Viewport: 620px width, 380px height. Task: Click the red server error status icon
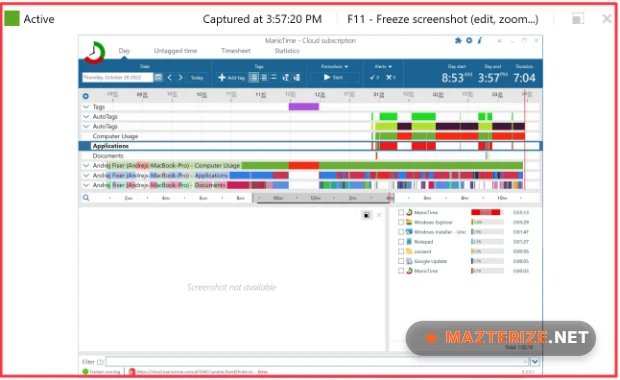tap(132, 371)
